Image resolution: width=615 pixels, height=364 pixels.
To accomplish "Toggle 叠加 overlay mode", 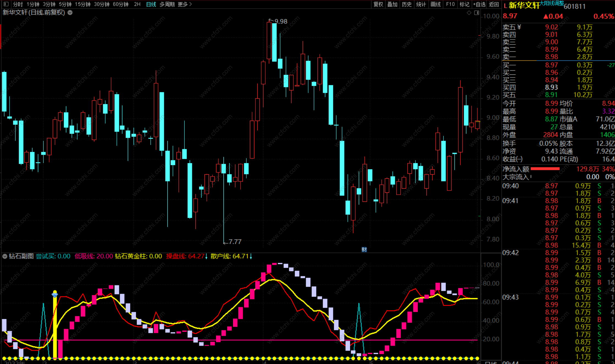I will pos(392,4).
